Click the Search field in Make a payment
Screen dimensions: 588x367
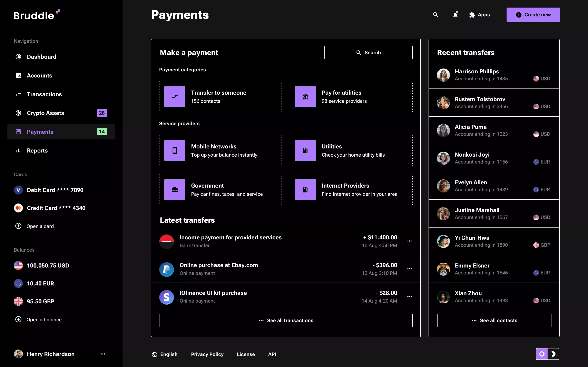(x=368, y=52)
